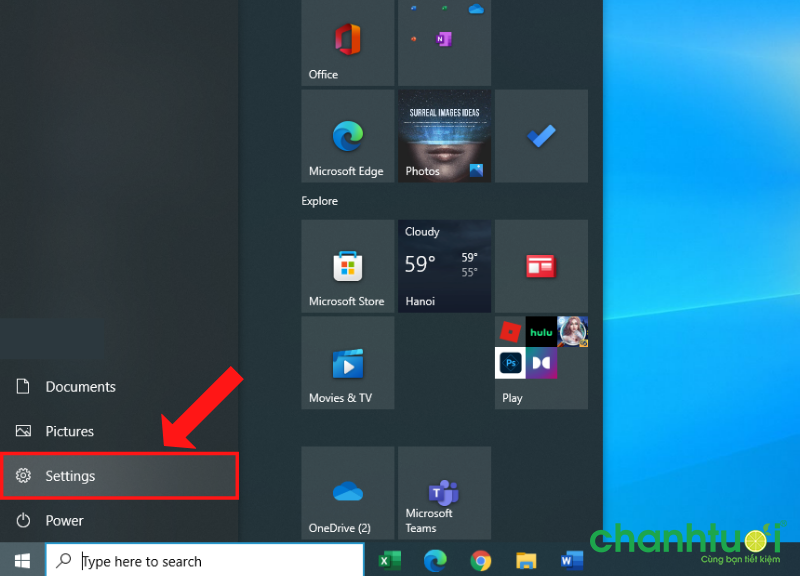Open the Office tile
The height and width of the screenshot is (576, 800).
[347, 43]
